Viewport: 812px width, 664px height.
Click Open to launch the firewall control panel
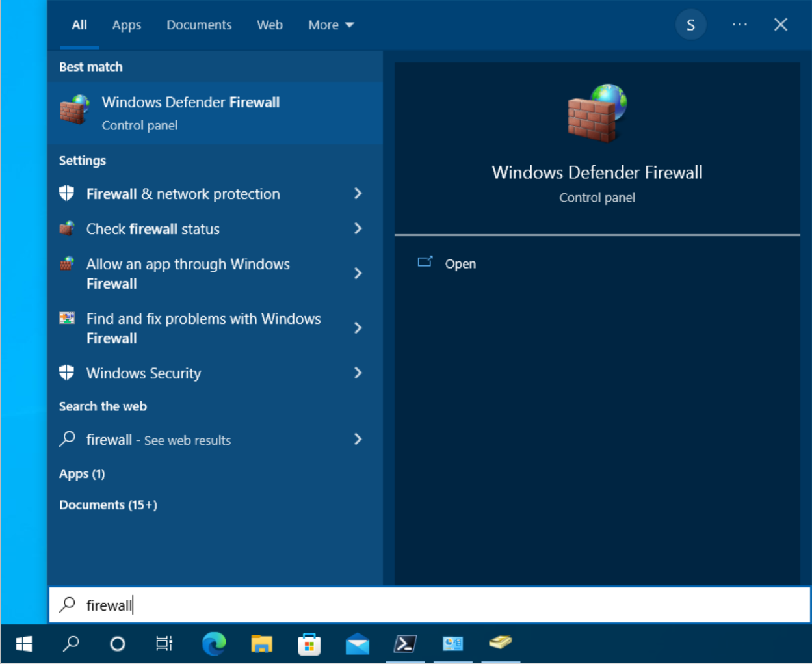(x=460, y=263)
